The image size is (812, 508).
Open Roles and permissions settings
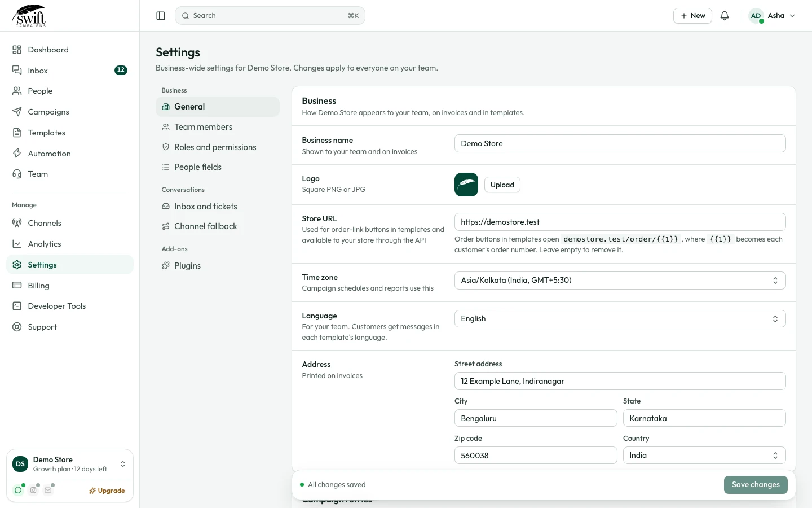click(x=218, y=147)
